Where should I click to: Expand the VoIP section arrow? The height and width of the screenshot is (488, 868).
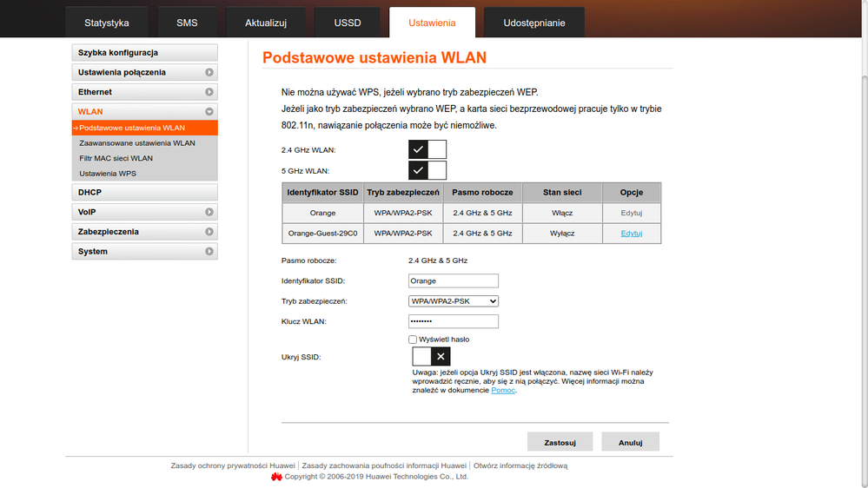pos(209,212)
